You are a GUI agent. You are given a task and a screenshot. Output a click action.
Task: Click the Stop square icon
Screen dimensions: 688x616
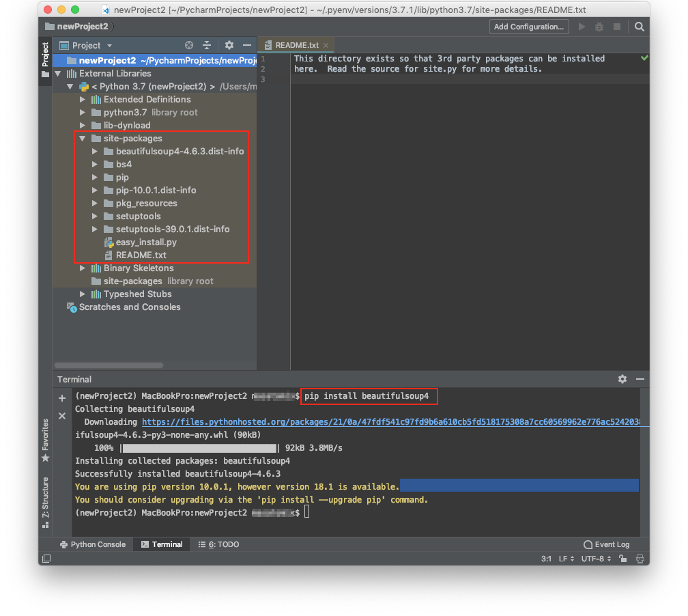point(617,27)
